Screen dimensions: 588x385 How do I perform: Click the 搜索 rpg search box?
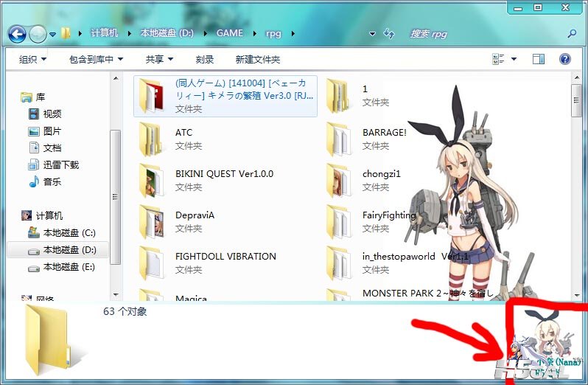tap(486, 34)
